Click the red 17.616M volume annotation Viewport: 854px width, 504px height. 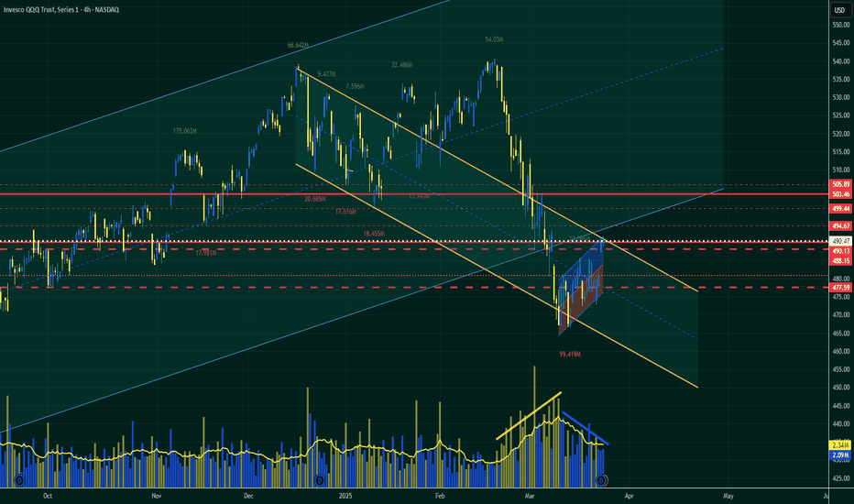[345, 212]
